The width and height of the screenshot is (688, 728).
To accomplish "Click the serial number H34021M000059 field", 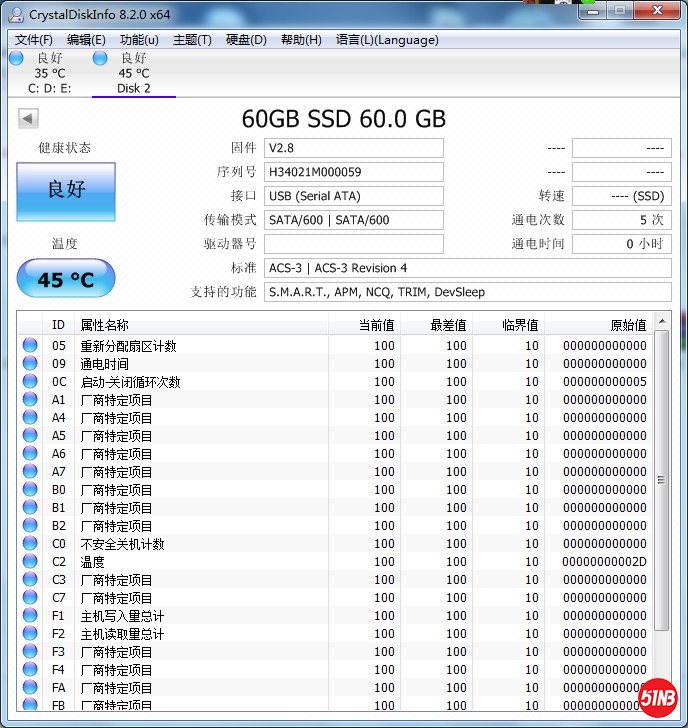I will (x=354, y=172).
